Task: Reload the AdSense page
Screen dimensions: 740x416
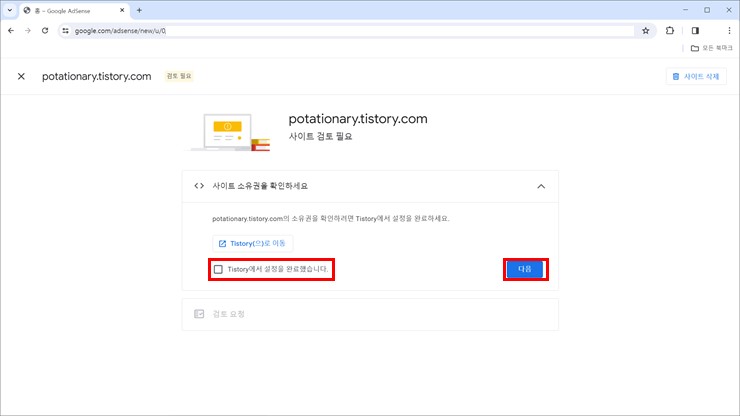Action: point(45,31)
